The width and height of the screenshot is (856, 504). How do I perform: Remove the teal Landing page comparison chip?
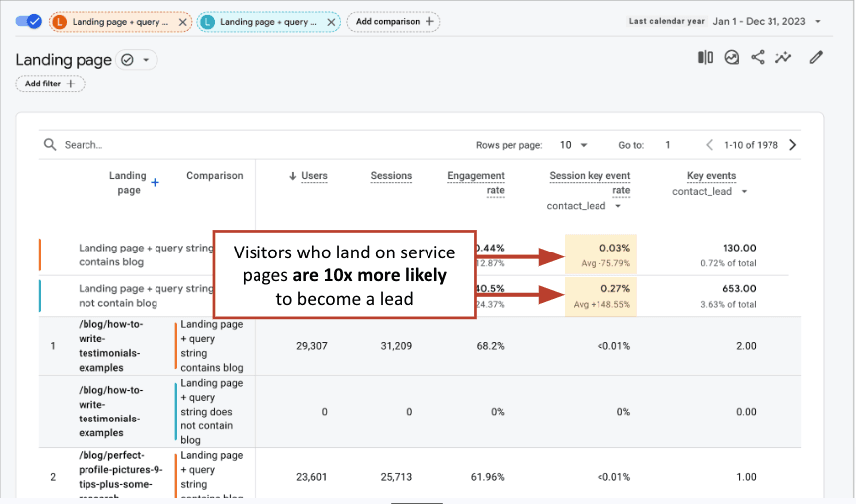click(331, 21)
